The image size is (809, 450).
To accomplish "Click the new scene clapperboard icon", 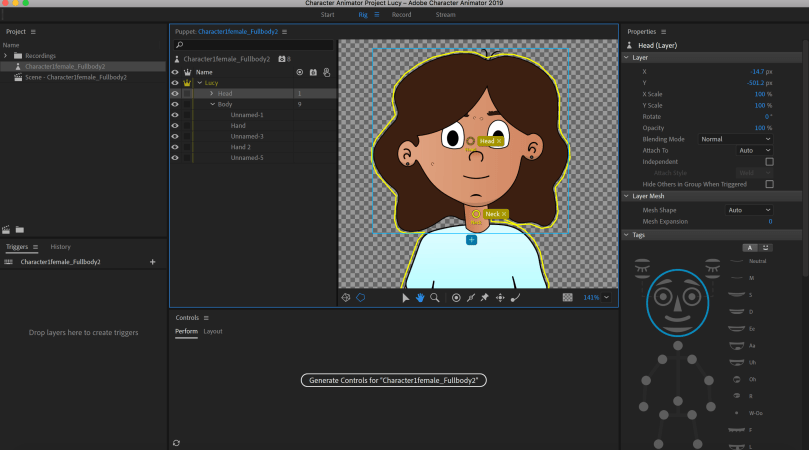I will (6, 230).
